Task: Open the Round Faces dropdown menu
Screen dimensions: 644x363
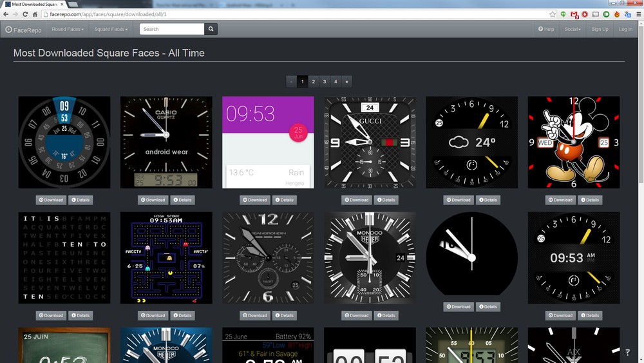Action: (68, 29)
